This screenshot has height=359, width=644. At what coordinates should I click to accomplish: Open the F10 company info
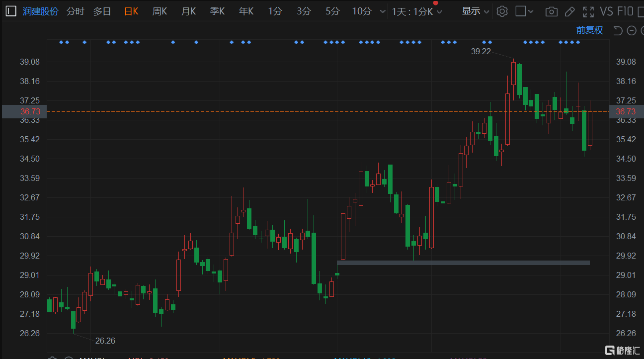tap(625, 11)
